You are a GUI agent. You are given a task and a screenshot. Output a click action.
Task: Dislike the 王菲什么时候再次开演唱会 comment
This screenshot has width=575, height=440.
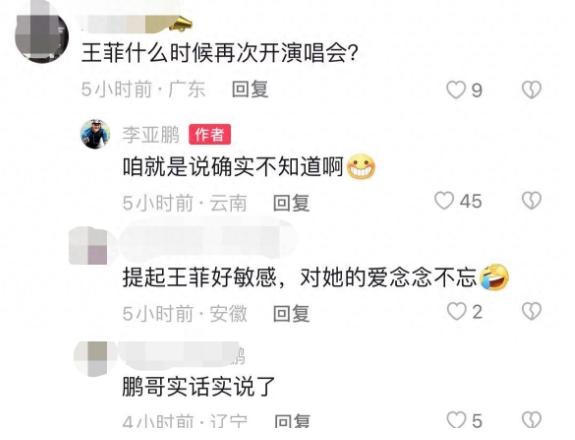[531, 89]
